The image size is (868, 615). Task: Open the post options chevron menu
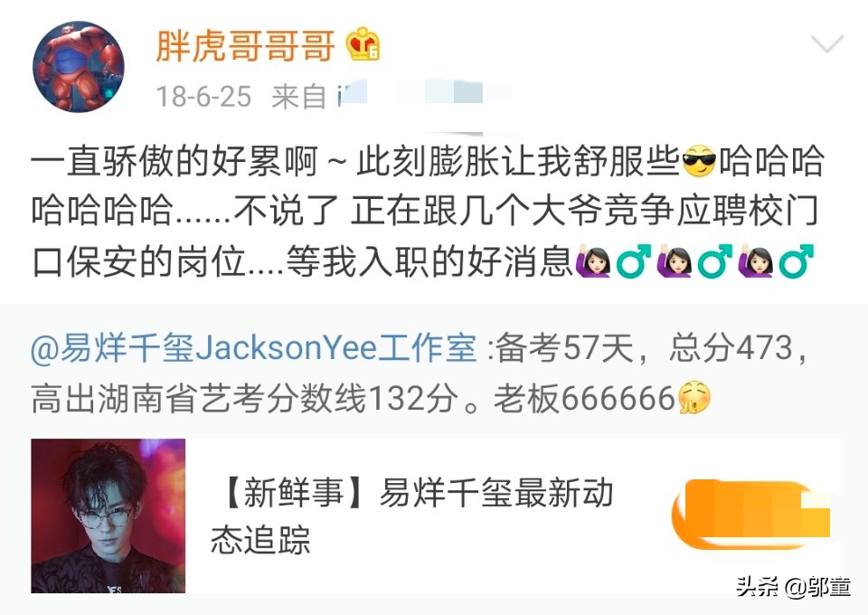coord(827,43)
